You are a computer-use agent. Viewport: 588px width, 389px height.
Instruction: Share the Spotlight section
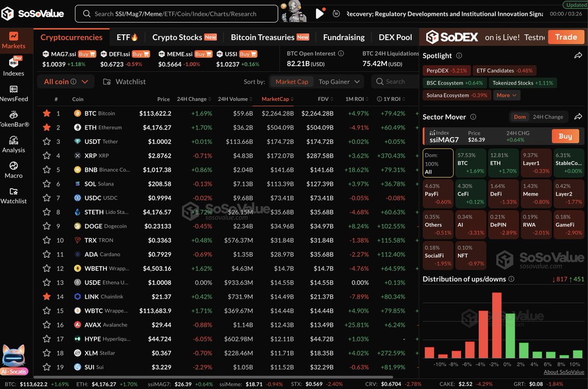coord(578,56)
